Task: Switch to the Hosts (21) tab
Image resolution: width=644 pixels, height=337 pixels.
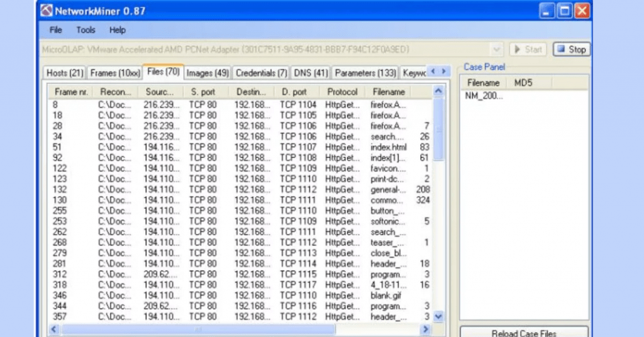Action: (65, 73)
